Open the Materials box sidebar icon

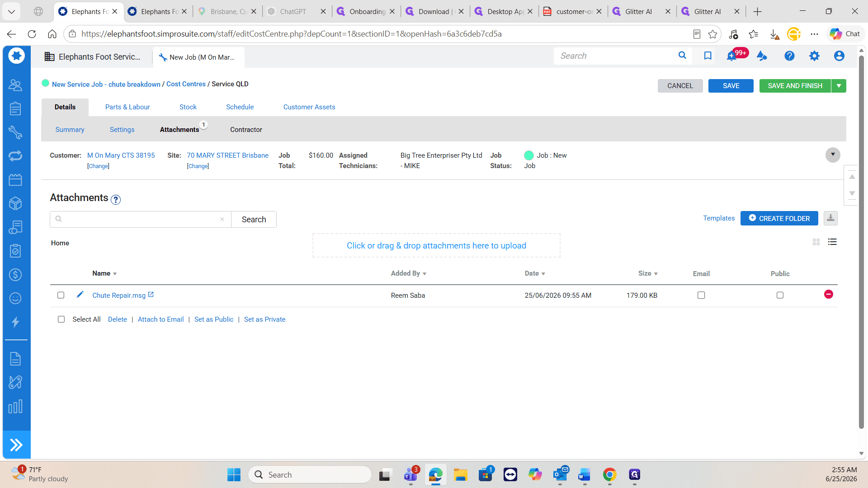coord(15,203)
